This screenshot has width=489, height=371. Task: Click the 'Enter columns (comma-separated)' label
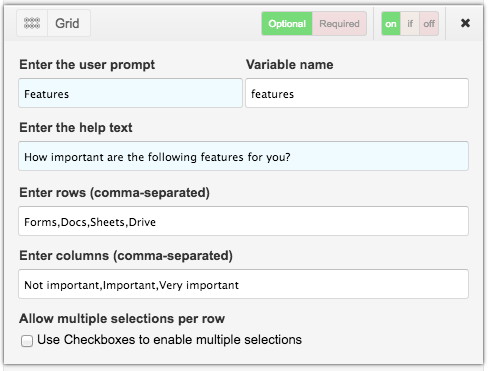[126, 255]
